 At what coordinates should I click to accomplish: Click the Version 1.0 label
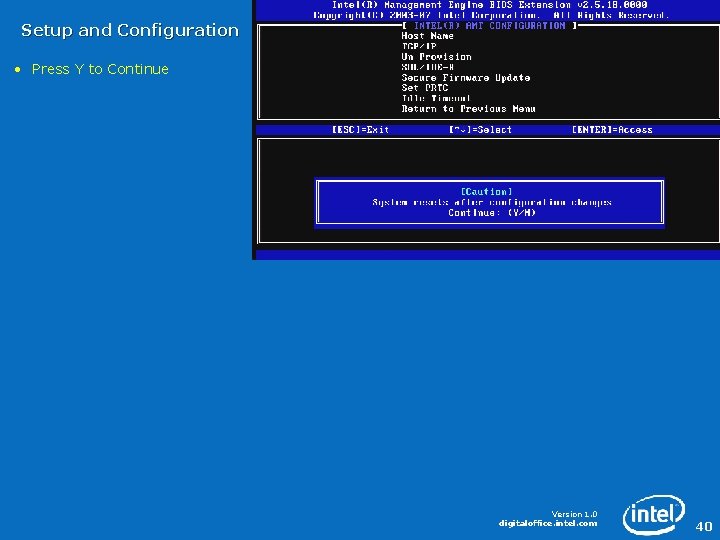pos(574,514)
